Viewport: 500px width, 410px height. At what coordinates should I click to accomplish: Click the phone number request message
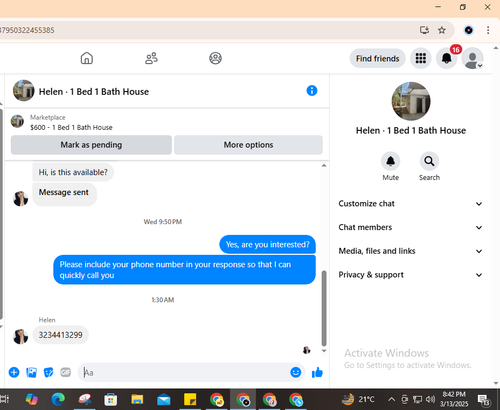click(184, 270)
